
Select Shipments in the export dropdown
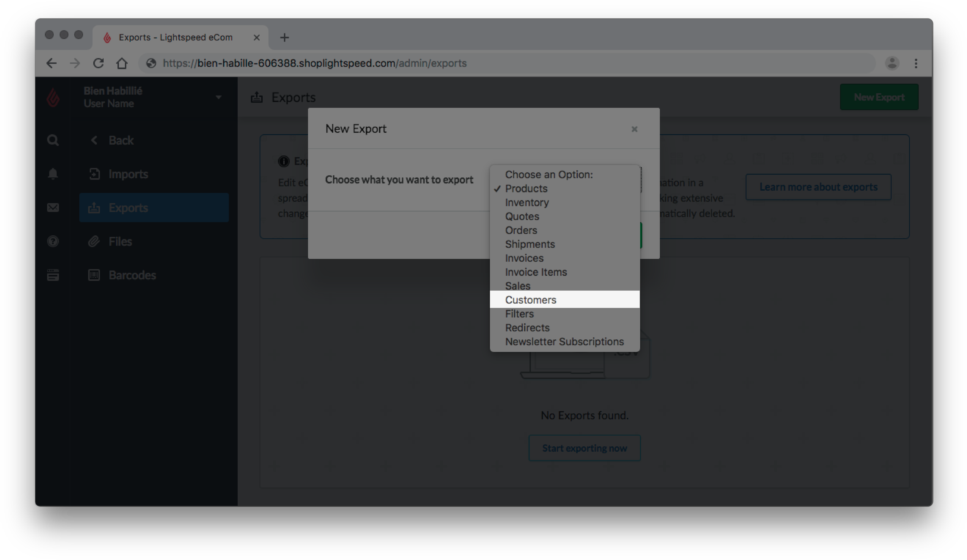(x=565, y=244)
